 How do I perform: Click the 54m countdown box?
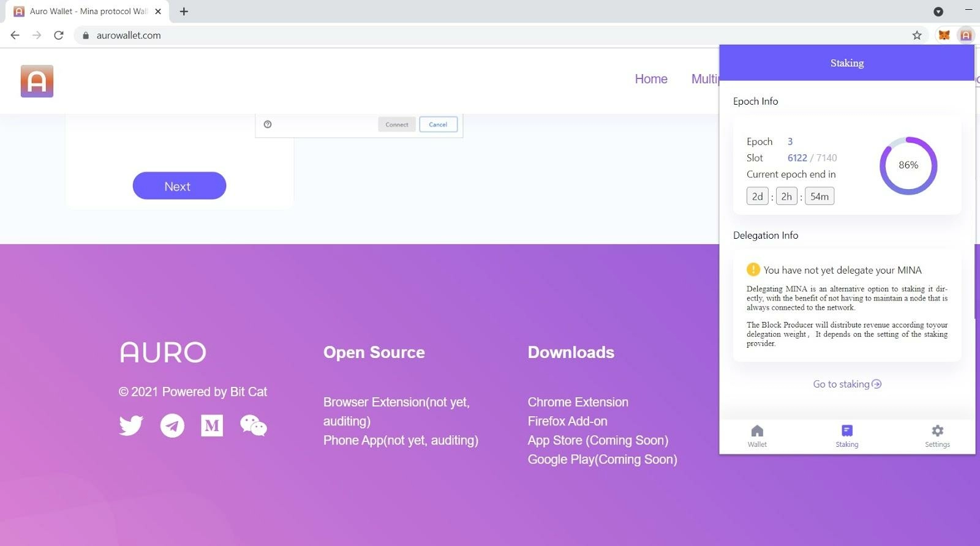(x=820, y=196)
